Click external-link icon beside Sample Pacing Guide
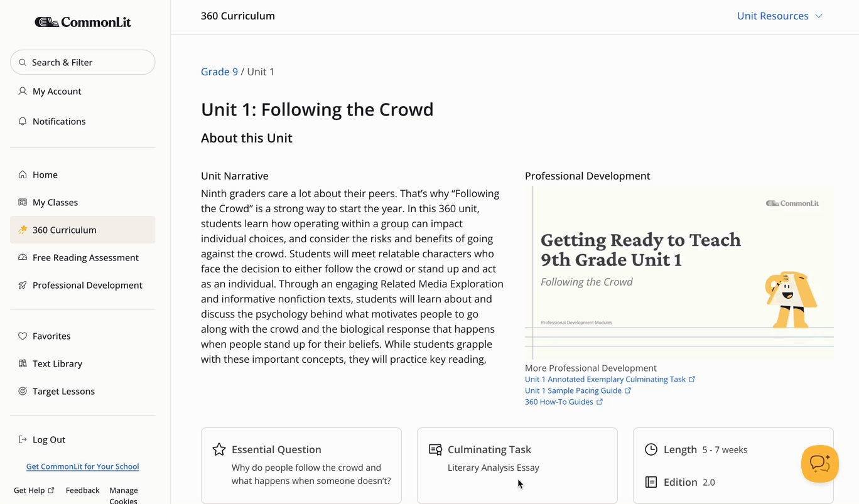859x504 pixels. (628, 390)
